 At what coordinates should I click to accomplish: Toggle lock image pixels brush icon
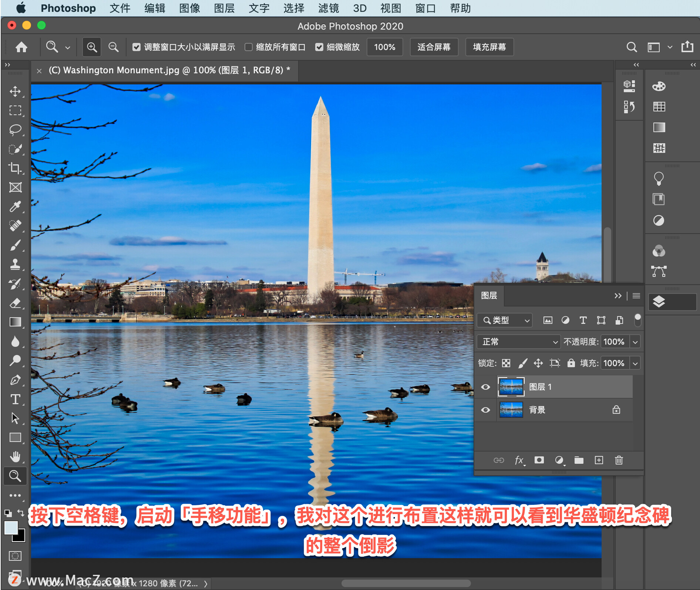click(522, 363)
